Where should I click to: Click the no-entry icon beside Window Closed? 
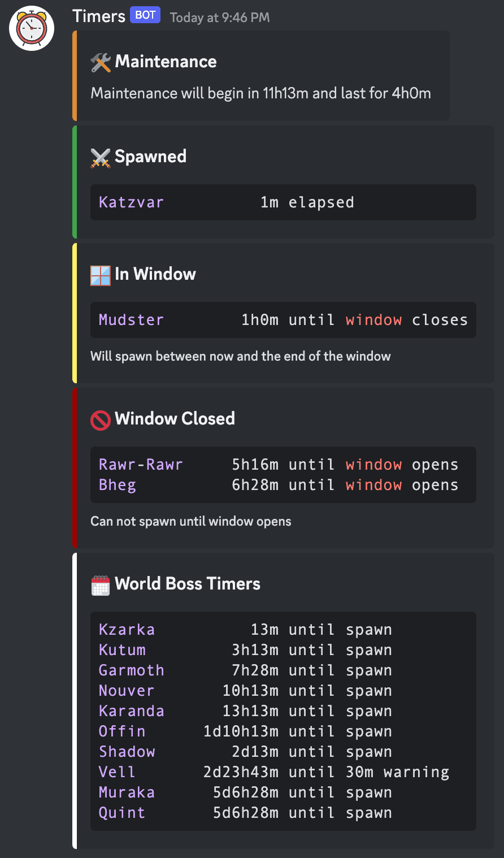100,419
